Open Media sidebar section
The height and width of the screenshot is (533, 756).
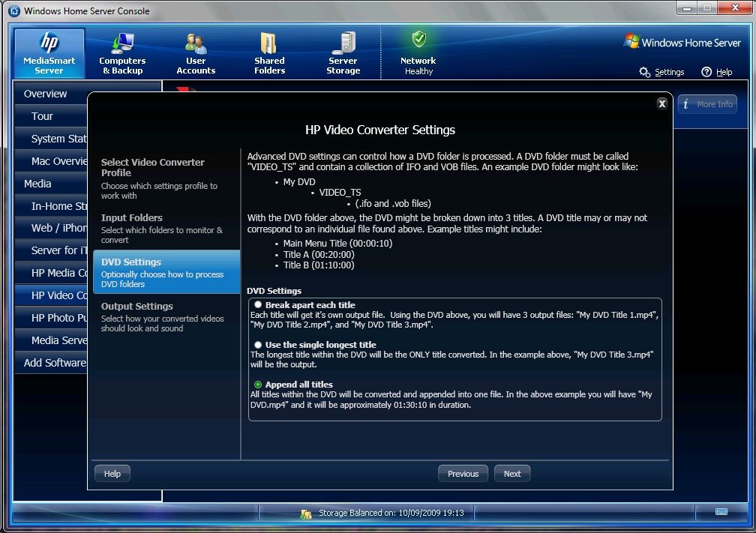pyautogui.click(x=51, y=184)
